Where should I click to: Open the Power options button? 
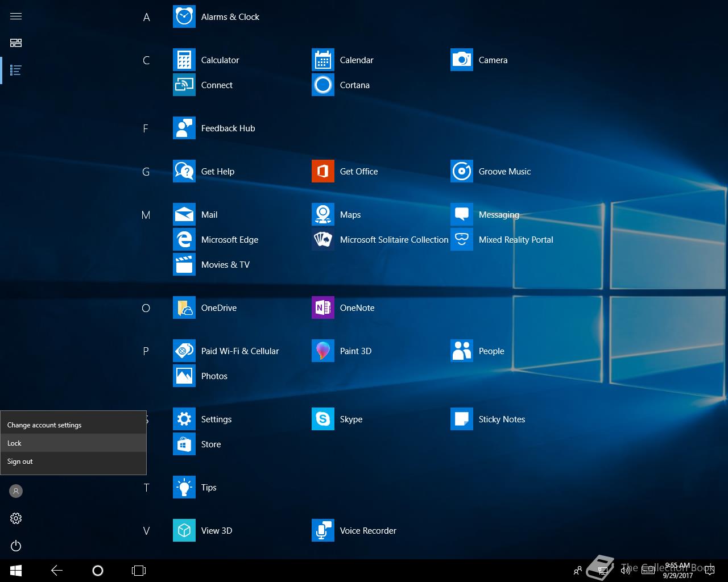pos(16,546)
